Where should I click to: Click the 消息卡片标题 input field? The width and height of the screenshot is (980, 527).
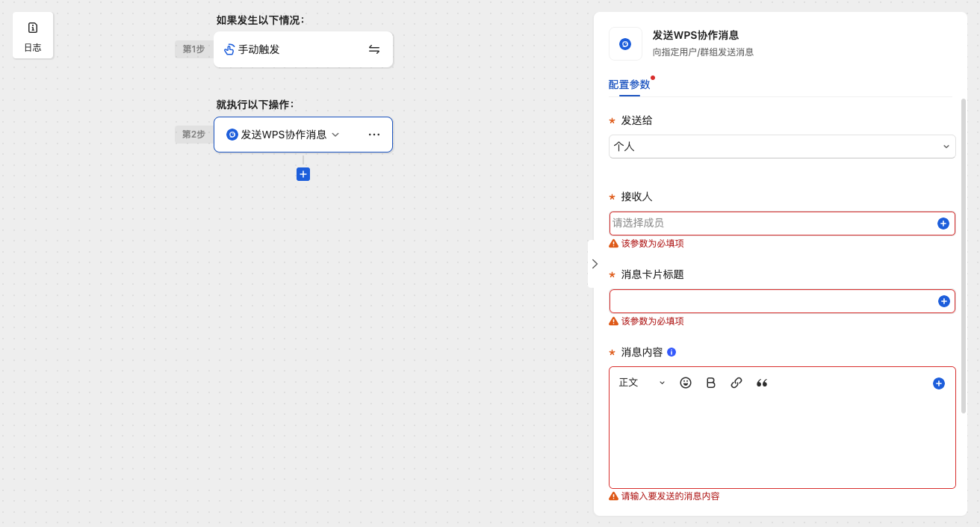(x=769, y=301)
